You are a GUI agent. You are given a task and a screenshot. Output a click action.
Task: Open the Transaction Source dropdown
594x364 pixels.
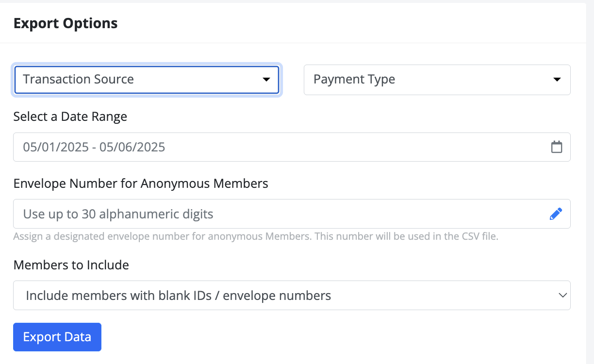point(147,80)
